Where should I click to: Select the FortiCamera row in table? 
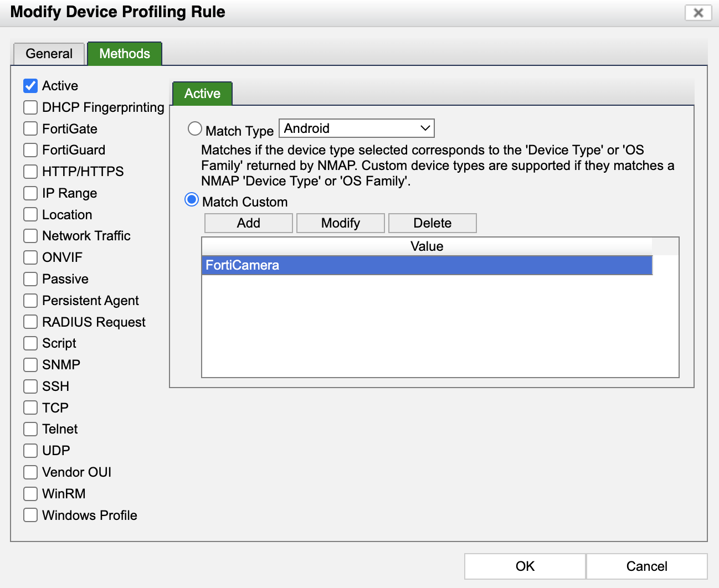click(427, 265)
